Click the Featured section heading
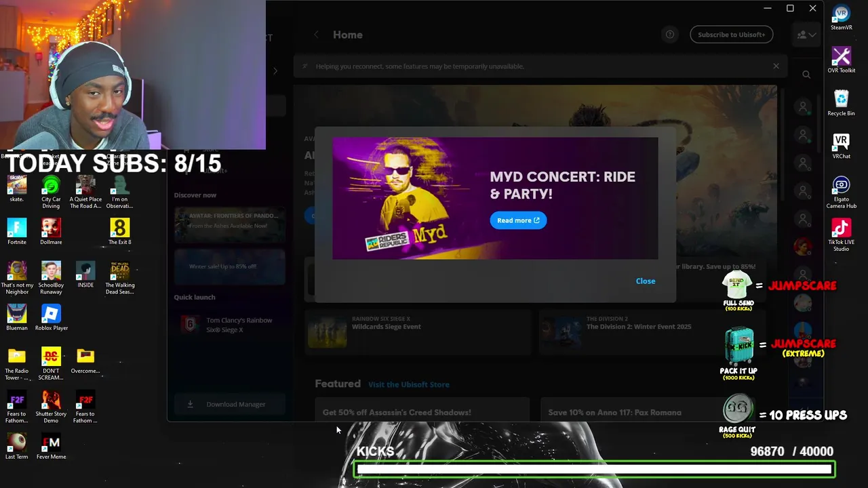Screen dimensions: 868x488 tap(338, 384)
